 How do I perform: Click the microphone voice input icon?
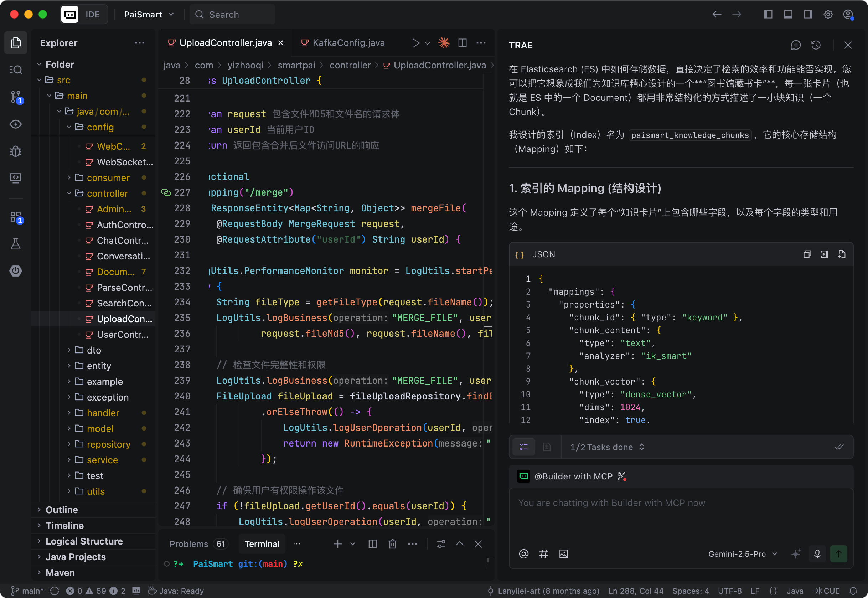click(x=817, y=554)
